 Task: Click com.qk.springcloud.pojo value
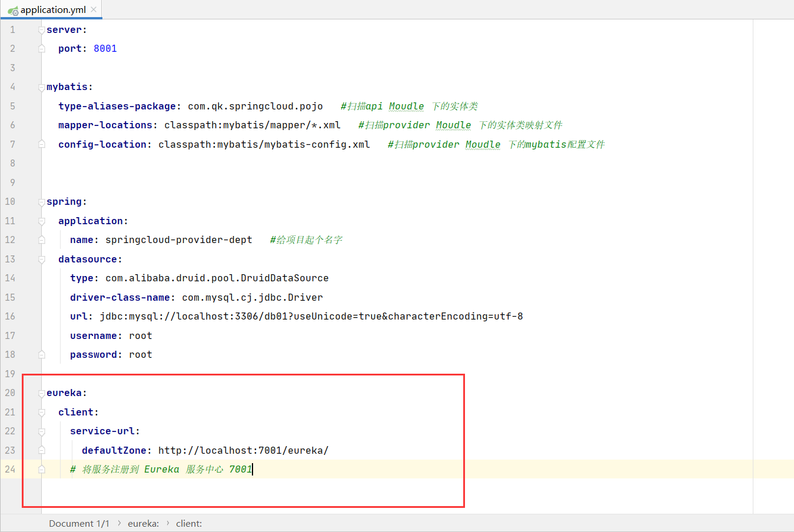click(x=255, y=106)
